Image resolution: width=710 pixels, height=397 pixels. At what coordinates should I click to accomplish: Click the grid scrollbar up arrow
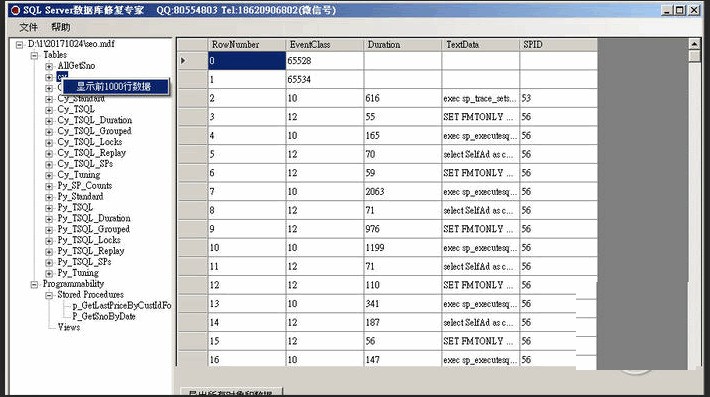pos(694,44)
